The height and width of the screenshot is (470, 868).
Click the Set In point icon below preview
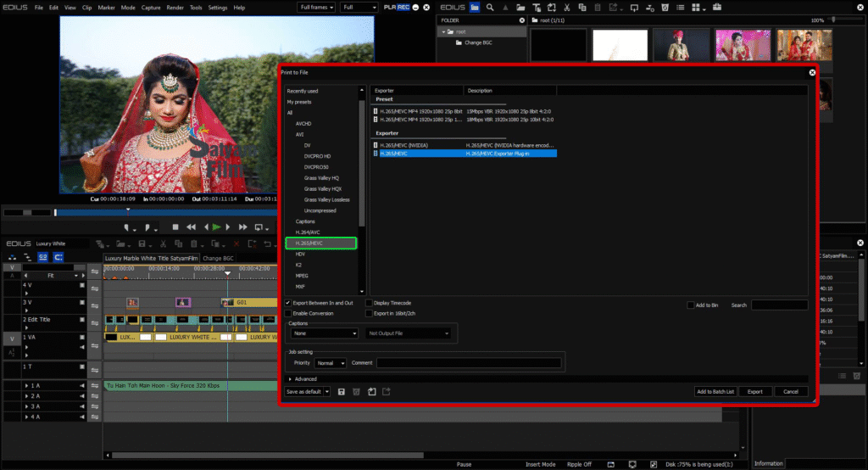pos(127,227)
